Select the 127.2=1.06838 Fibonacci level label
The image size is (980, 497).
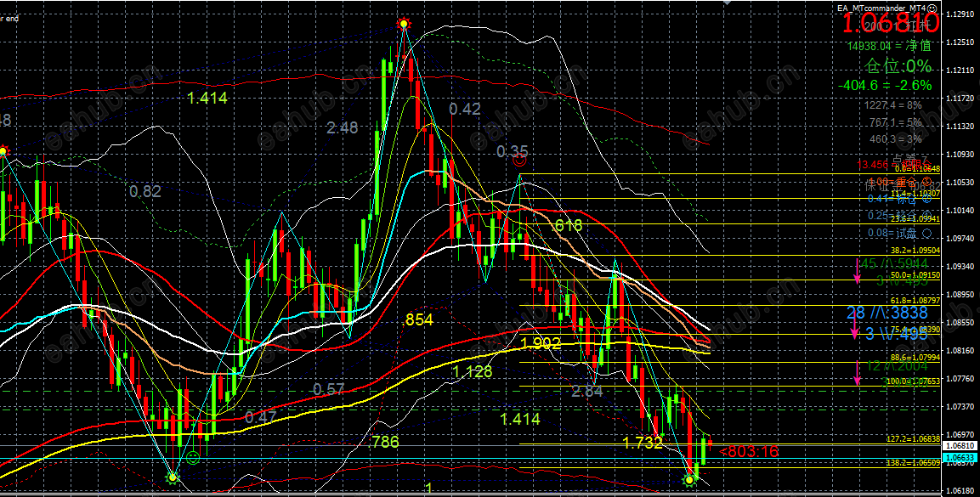pos(915,439)
